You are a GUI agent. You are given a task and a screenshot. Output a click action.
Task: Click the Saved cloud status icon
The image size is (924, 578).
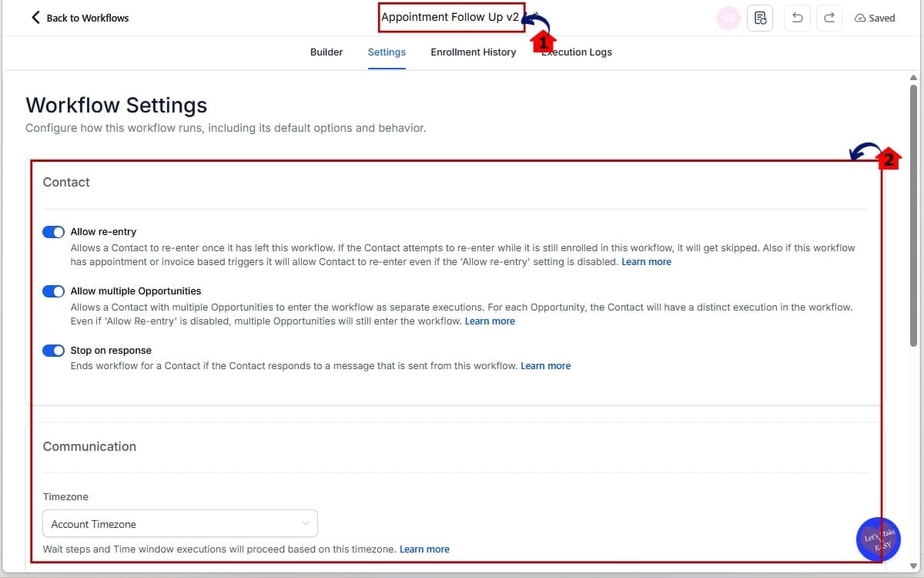(x=859, y=18)
